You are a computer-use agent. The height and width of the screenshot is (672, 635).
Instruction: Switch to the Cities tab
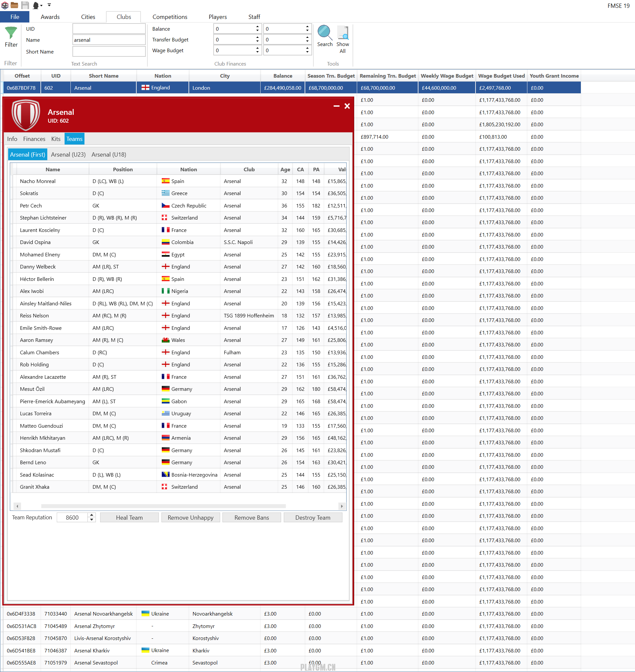(x=88, y=17)
